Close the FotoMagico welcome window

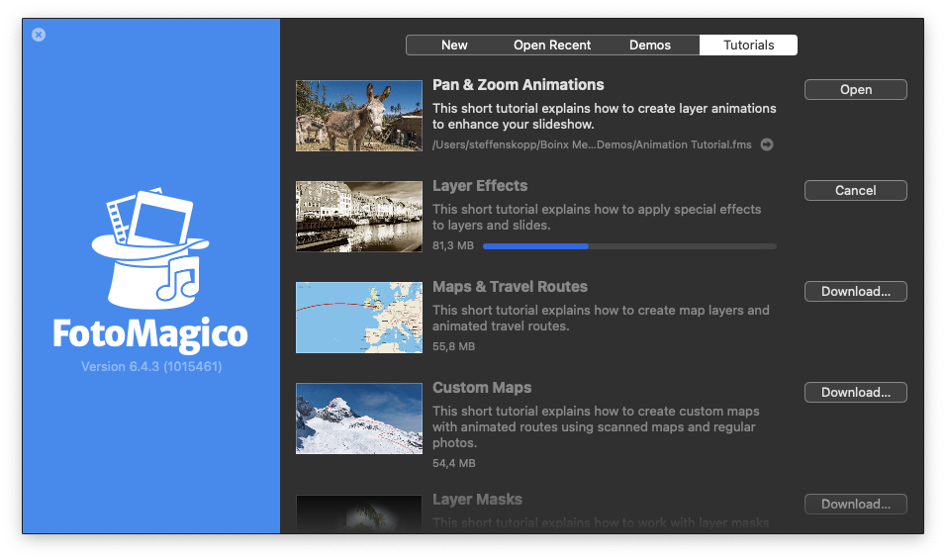pyautogui.click(x=39, y=35)
